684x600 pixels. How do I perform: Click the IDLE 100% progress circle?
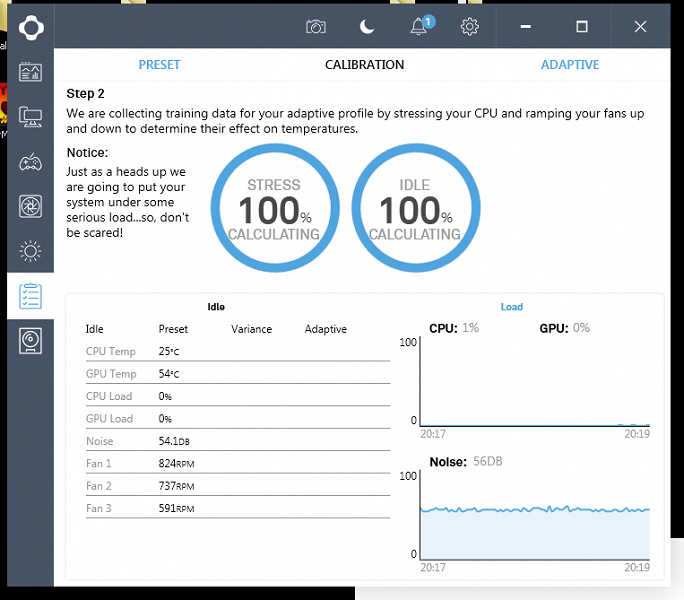coord(416,208)
